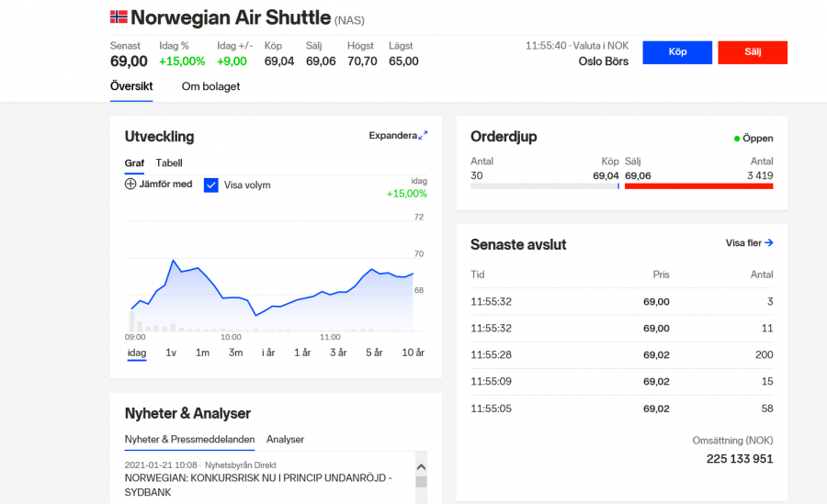Switch to the Analyser news tab
The image size is (827, 504).
pos(285,440)
